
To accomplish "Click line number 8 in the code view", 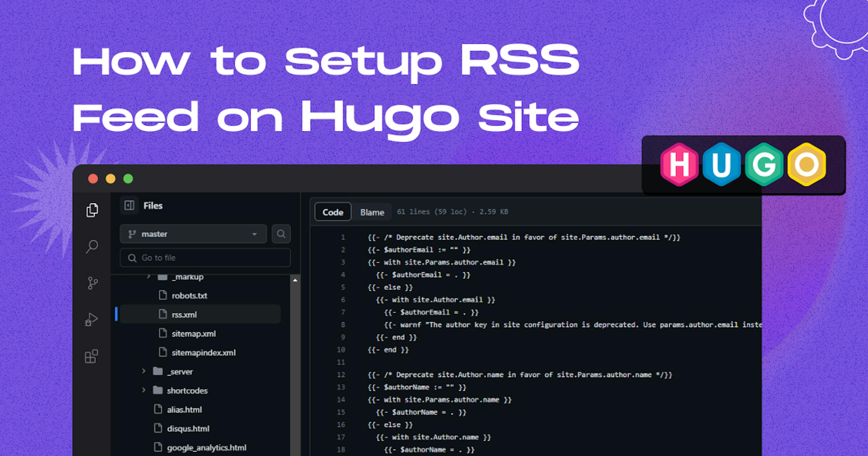I will [343, 324].
